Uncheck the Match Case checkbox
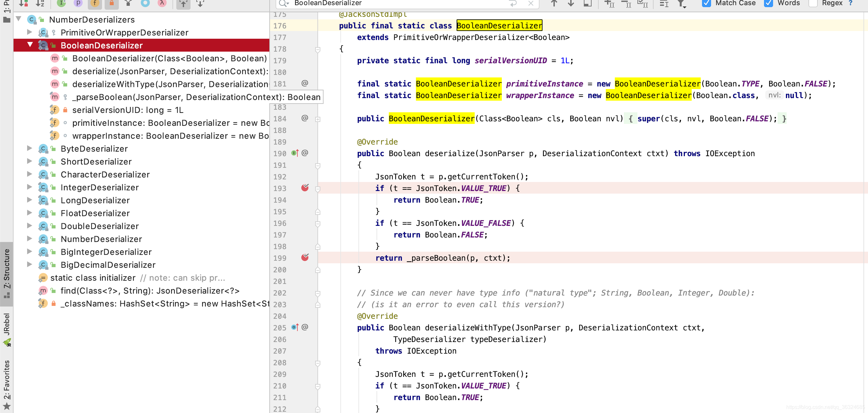 point(706,3)
